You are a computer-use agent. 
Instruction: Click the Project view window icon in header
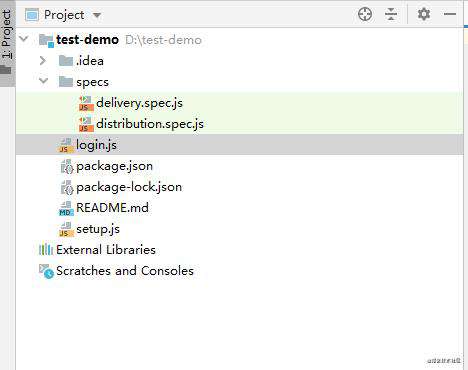32,15
